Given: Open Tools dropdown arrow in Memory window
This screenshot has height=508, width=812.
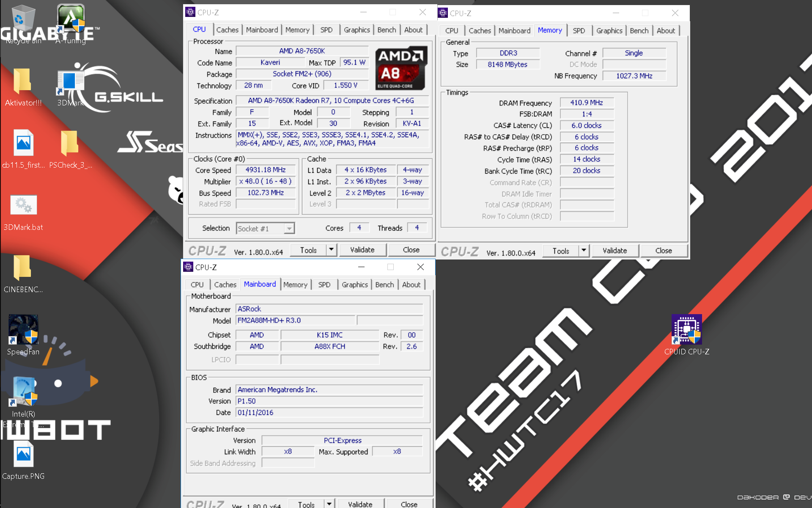Looking at the screenshot, I should (x=584, y=251).
